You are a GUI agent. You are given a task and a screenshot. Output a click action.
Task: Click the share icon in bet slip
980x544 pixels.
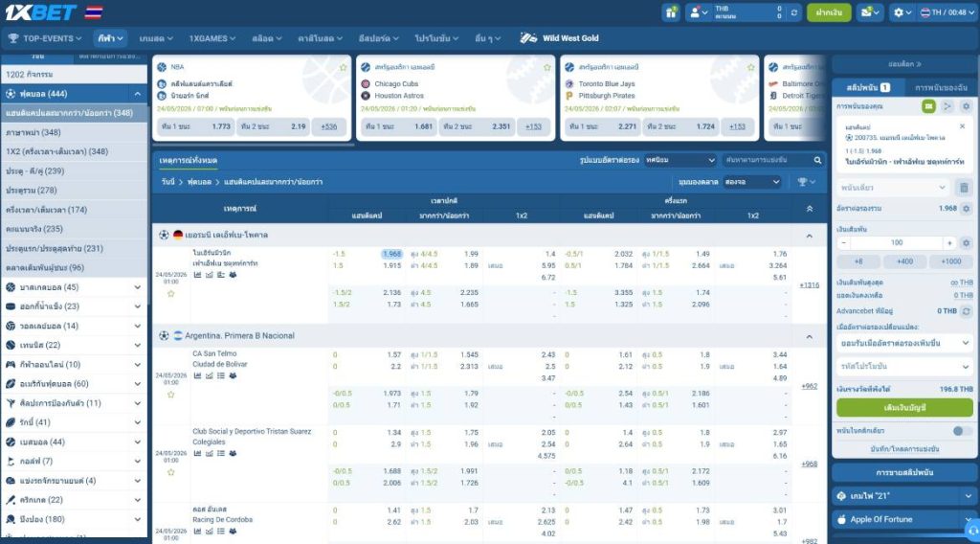947,106
